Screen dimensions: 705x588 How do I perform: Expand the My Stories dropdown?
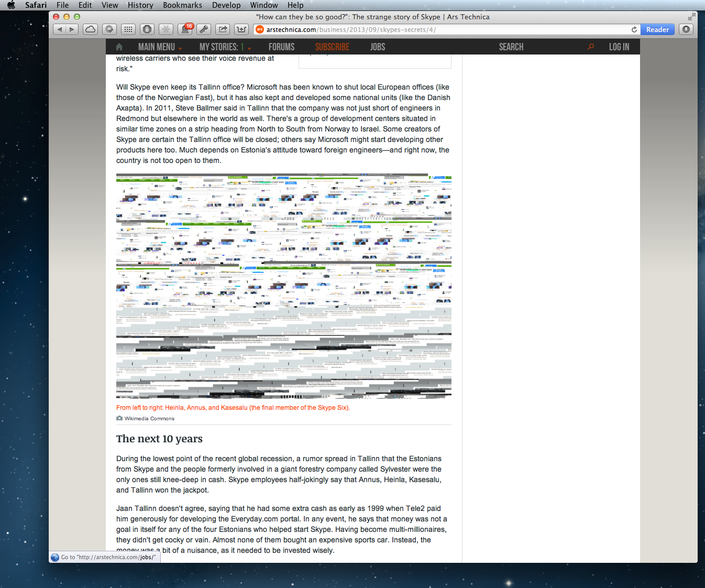[x=225, y=47]
